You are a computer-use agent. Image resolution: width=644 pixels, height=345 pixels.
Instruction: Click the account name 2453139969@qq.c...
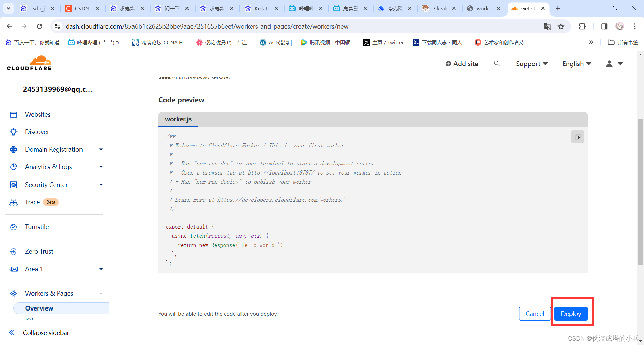click(x=57, y=89)
